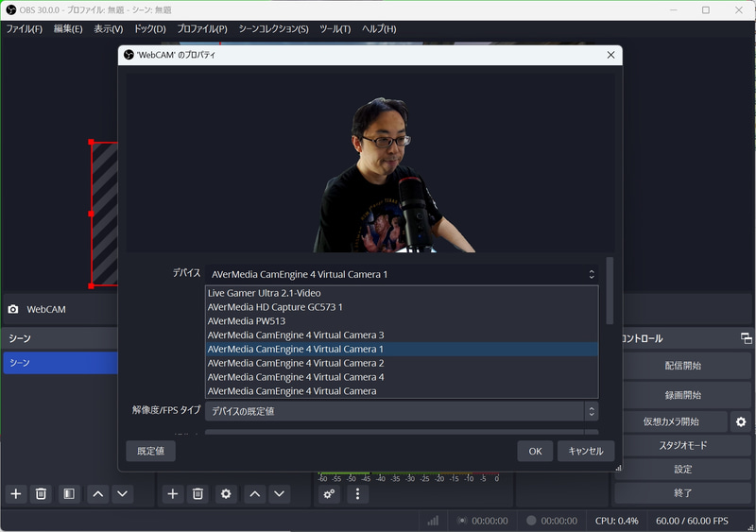Image resolution: width=756 pixels, height=532 pixels.
Task: Open the シーンコレクション(S) menu
Action: click(x=273, y=29)
